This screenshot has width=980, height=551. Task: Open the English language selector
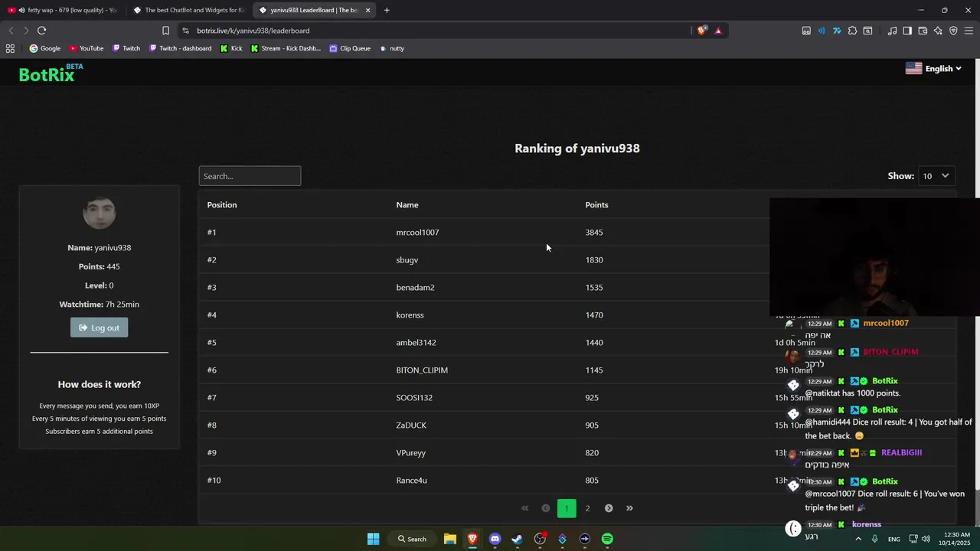point(933,68)
